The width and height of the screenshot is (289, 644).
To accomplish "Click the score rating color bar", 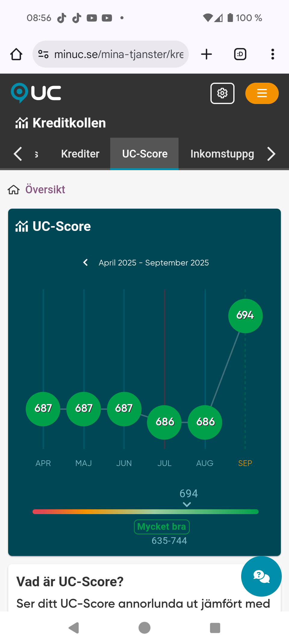I will tap(145, 512).
